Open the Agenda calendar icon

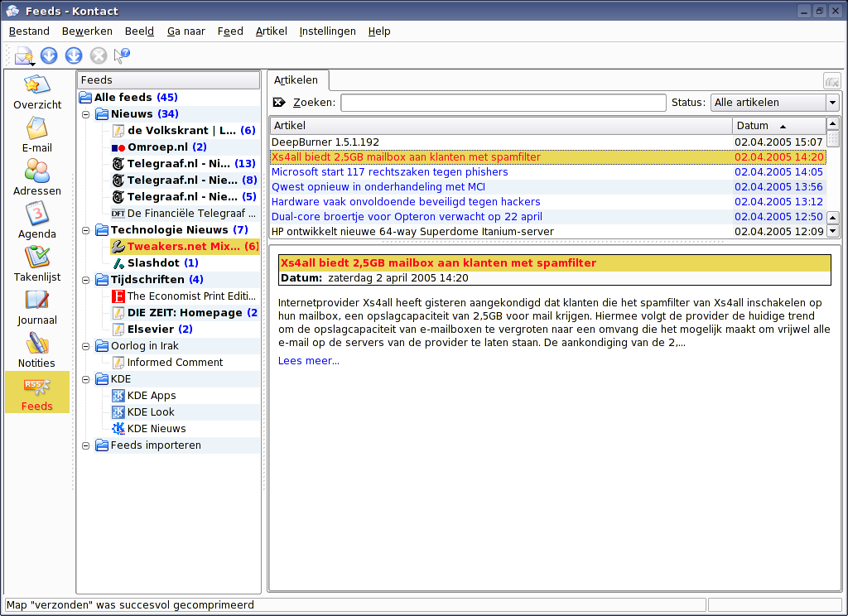tap(36, 214)
